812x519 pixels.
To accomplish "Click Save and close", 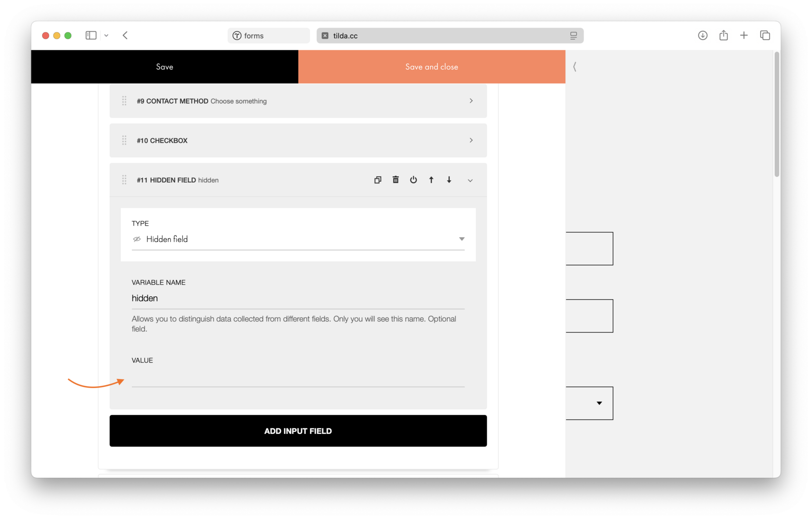I will (432, 67).
